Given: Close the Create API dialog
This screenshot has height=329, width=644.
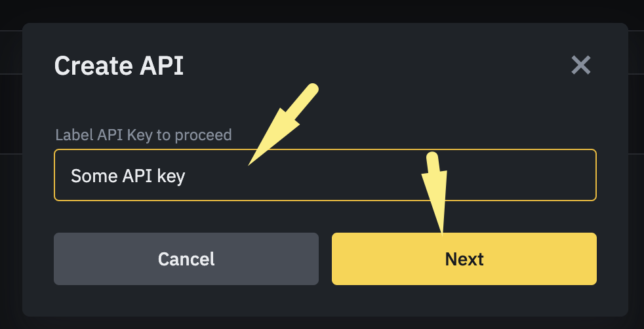Looking at the screenshot, I should 581,65.
